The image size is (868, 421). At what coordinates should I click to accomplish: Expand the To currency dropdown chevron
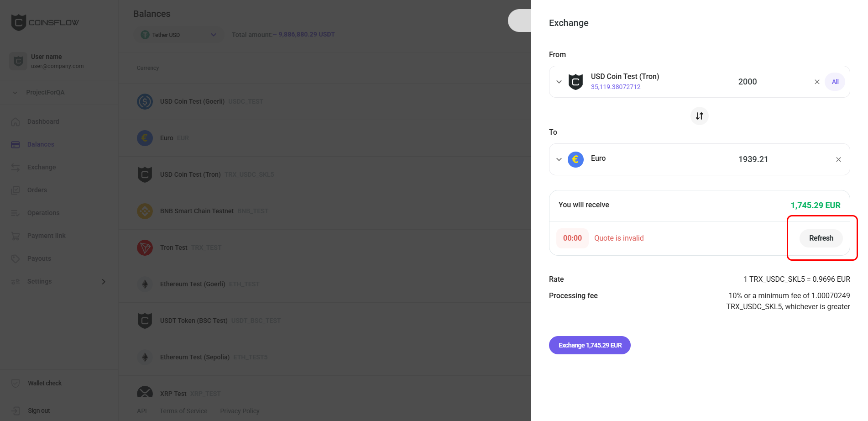(x=559, y=159)
